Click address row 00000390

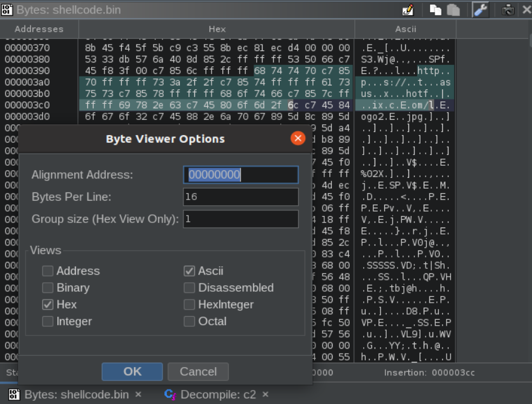coord(27,71)
